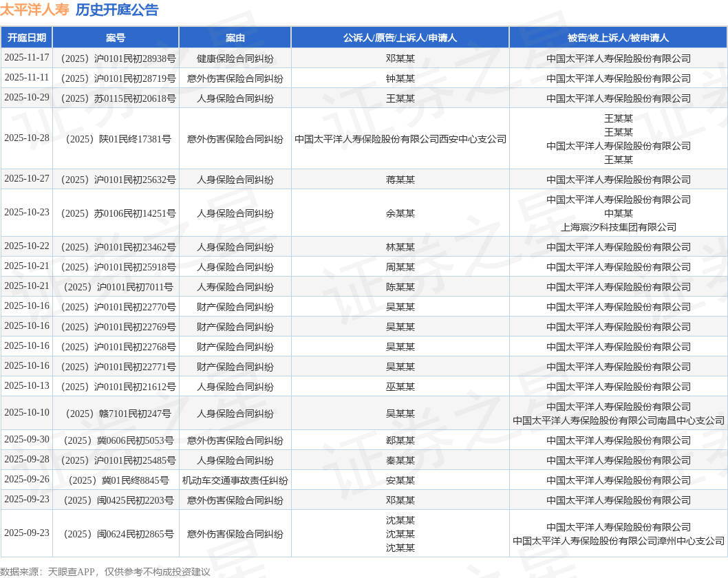Click the defendant 中国太平洋人寿保险股份有限公司漳州中心支公司
Viewport: 728px width, 578px height.
pos(619,541)
